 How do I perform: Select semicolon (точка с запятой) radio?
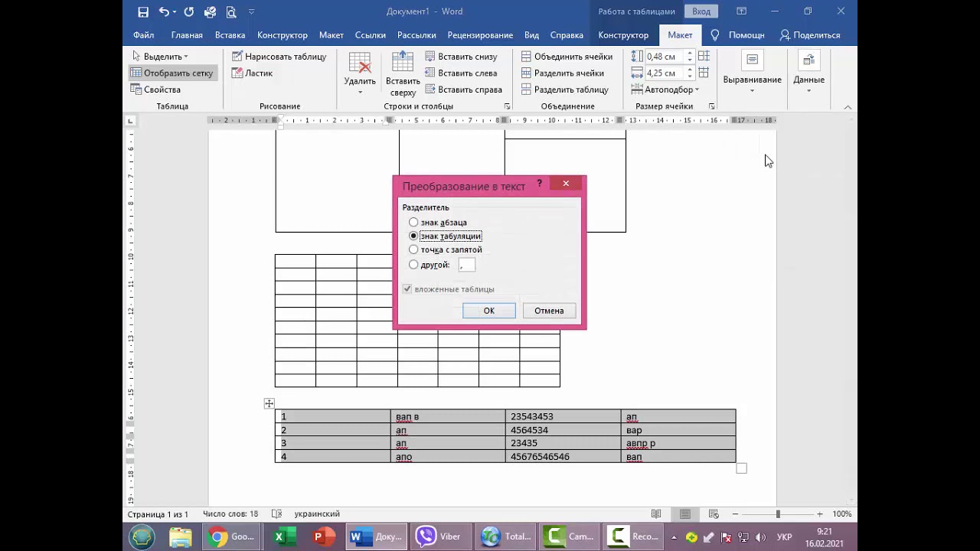[x=413, y=250]
